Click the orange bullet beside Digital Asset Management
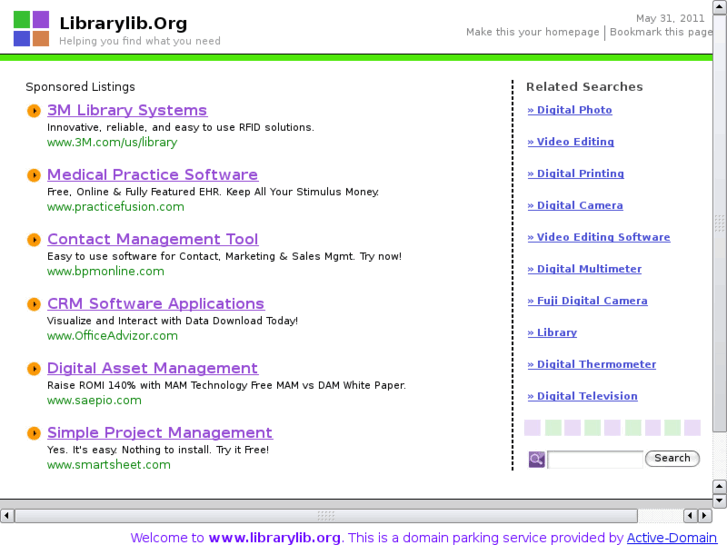This screenshot has height=545, width=727. [x=34, y=369]
